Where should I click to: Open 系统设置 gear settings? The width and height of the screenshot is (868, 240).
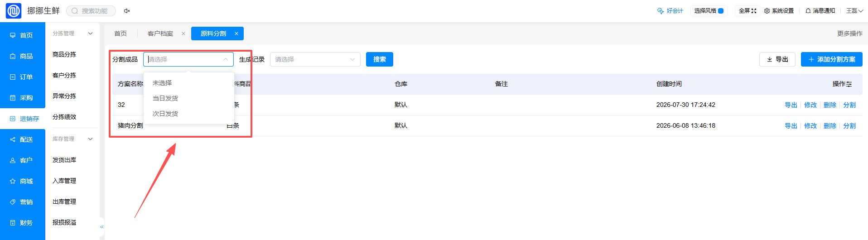[x=779, y=11]
